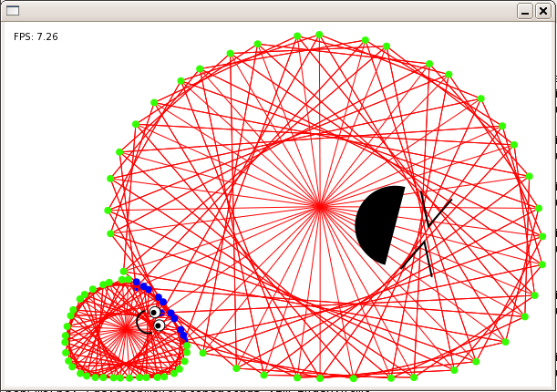Viewport: 557px width, 392px height.
Task: Click the large black half-circle mouth
Action: click(x=379, y=225)
